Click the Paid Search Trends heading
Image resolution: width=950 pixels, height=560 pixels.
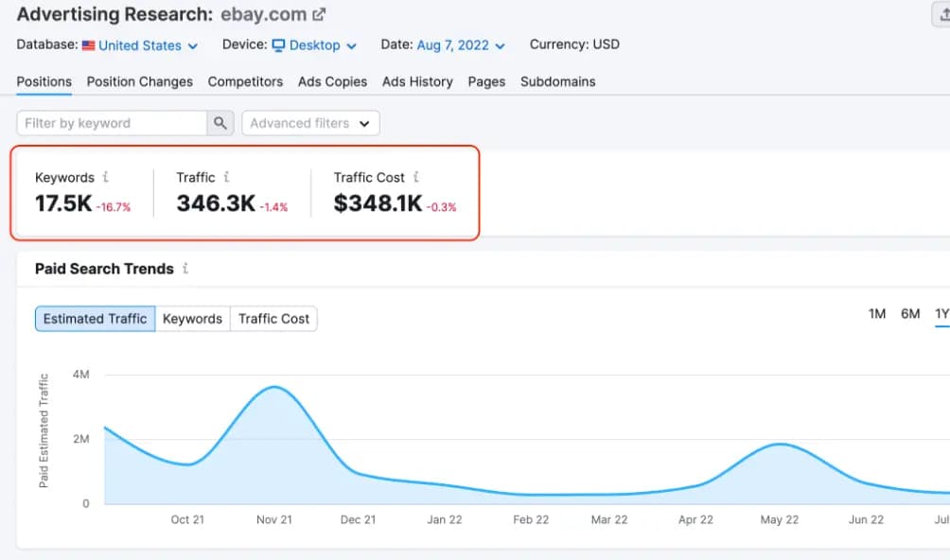pos(104,269)
